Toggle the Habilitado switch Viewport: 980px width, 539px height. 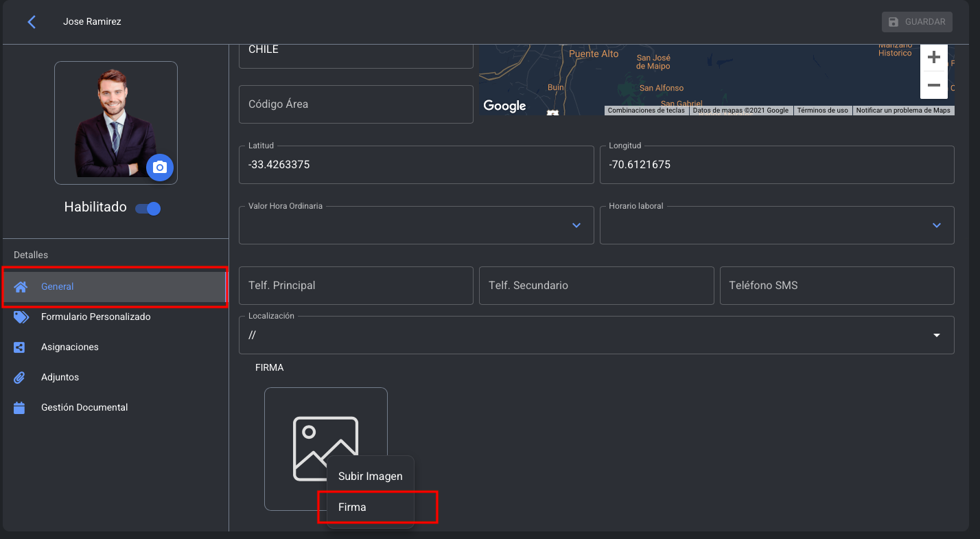pos(148,209)
